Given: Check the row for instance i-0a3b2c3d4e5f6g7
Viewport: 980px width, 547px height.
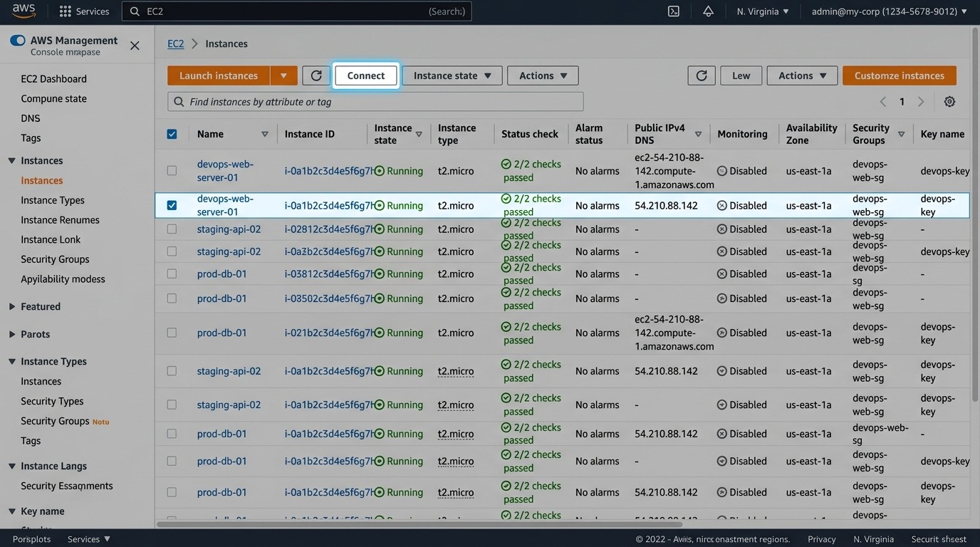Looking at the screenshot, I should pyautogui.click(x=172, y=251).
